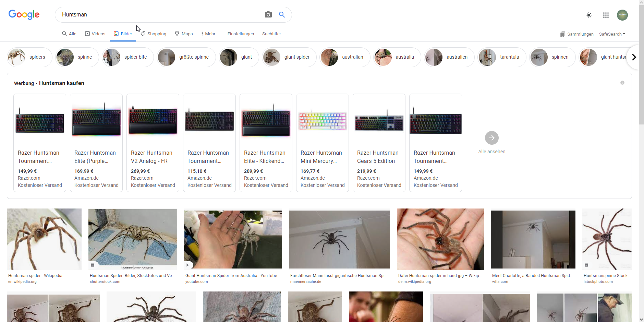
Task: Expand the SafeSearch dropdown
Action: pyautogui.click(x=612, y=34)
